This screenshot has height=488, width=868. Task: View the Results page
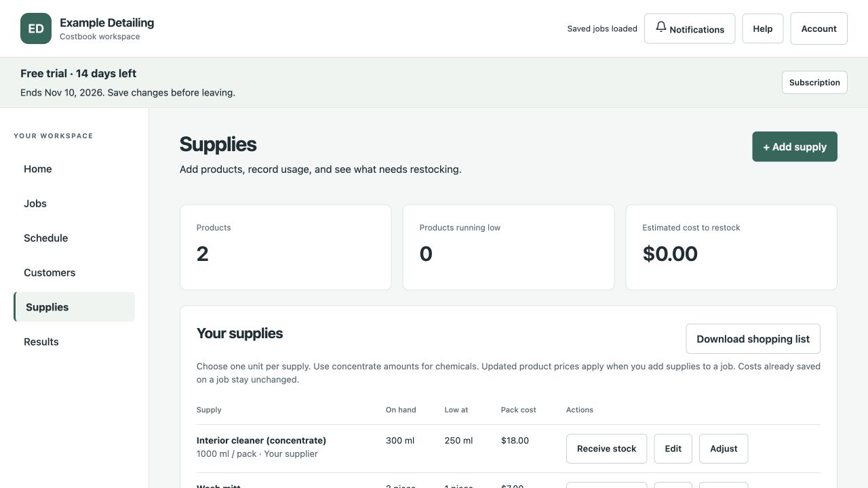tap(74, 342)
